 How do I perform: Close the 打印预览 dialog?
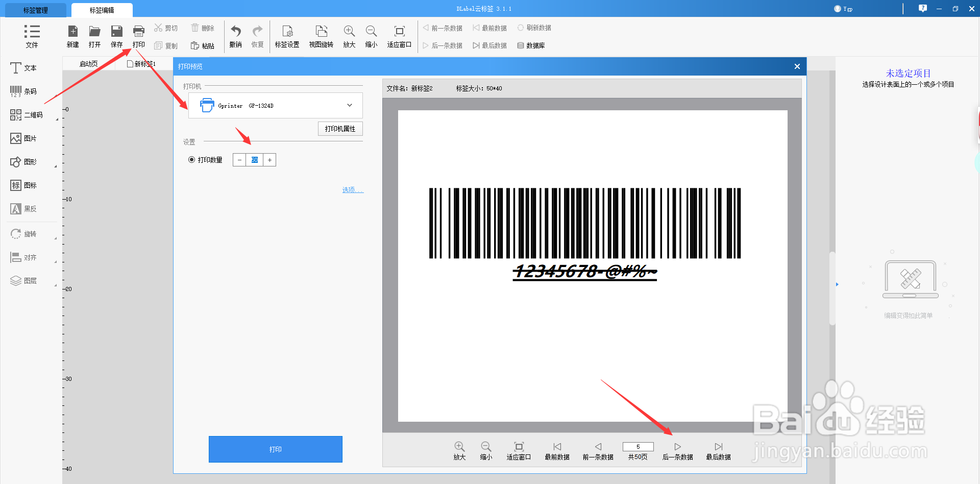(797, 66)
